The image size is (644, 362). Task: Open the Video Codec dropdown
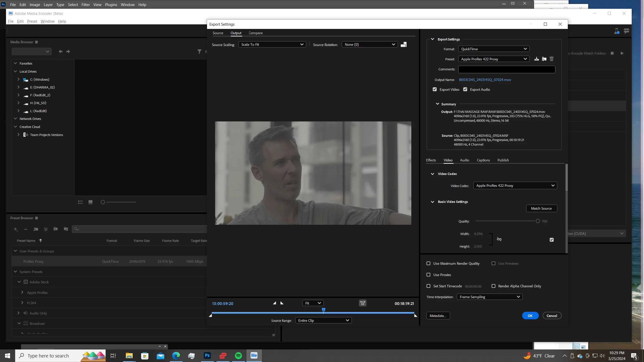click(x=515, y=186)
